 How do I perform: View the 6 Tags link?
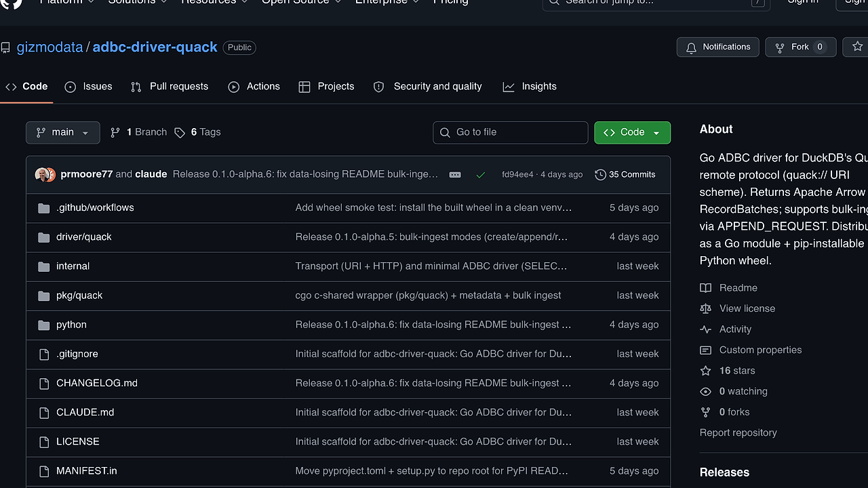pos(197,132)
